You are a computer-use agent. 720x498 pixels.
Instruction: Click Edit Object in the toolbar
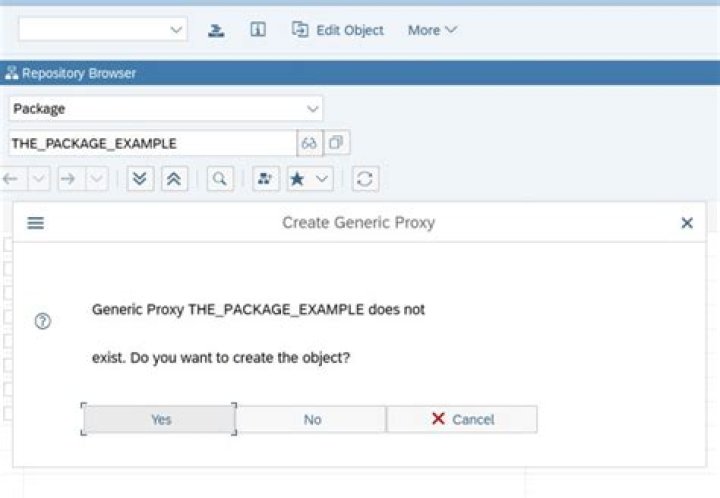tap(338, 30)
